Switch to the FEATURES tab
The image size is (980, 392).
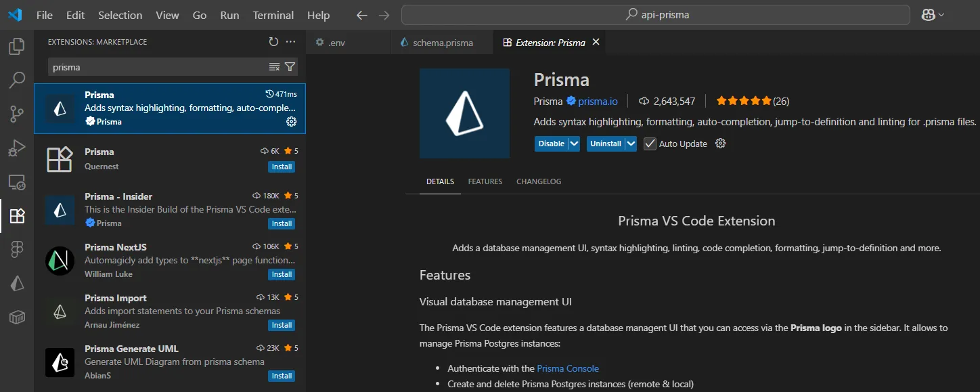485,181
